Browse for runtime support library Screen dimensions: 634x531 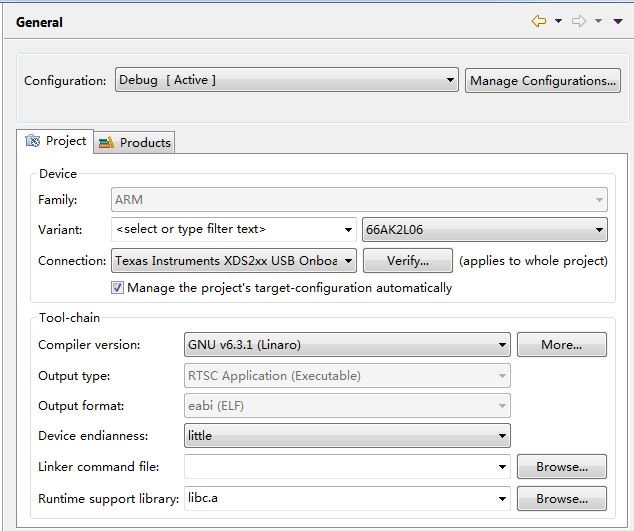coord(561,498)
